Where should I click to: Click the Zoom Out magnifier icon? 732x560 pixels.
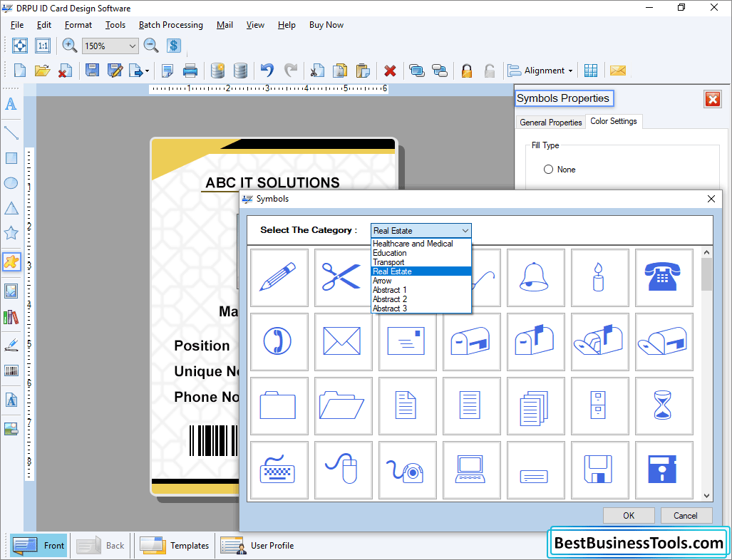coord(151,46)
